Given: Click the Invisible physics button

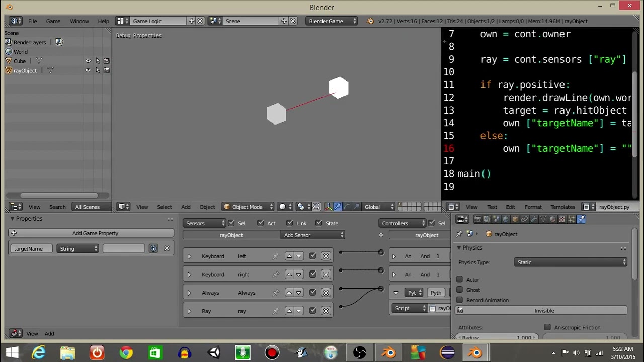Looking at the screenshot, I should coord(542,311).
